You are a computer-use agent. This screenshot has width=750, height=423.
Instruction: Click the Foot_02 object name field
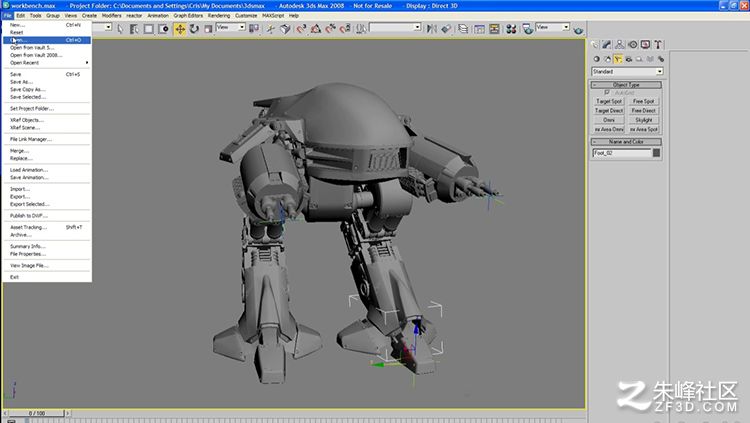point(622,153)
